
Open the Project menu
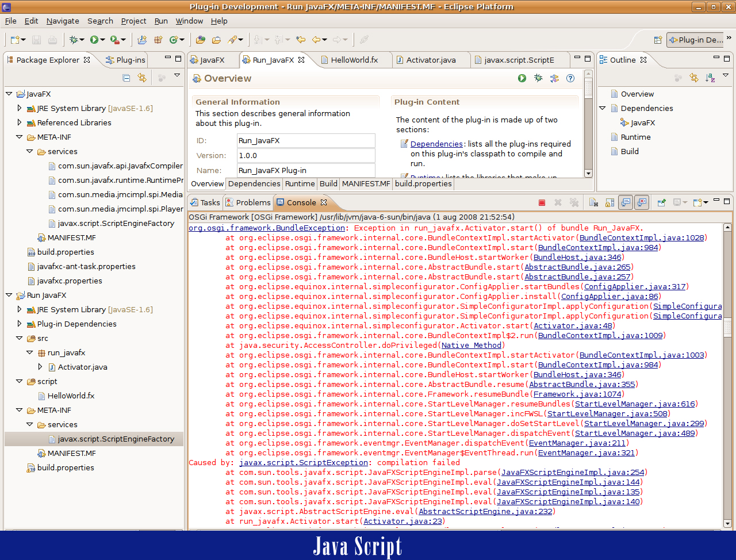(133, 21)
